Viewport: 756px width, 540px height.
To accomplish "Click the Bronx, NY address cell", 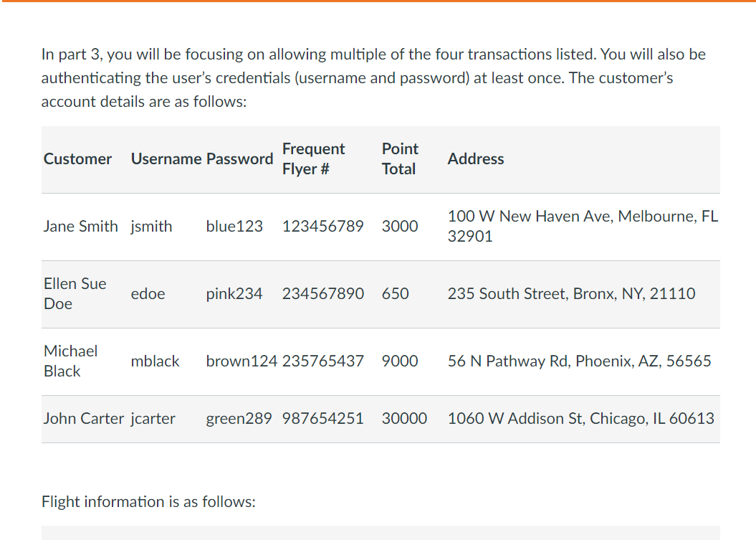I will pos(571,294).
